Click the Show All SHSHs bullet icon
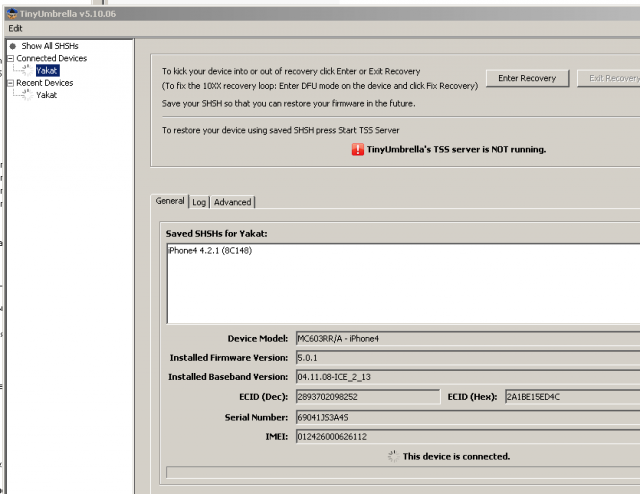The width and height of the screenshot is (640, 494). (x=13, y=46)
